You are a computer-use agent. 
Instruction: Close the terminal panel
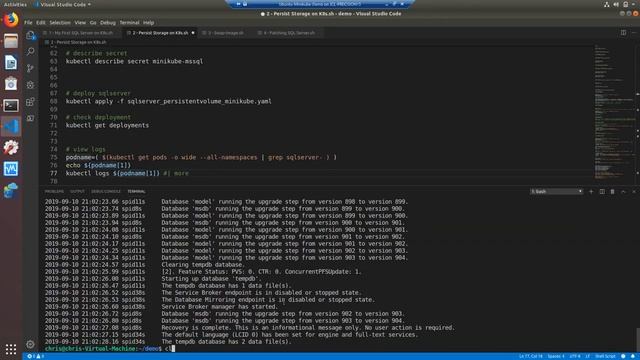pyautogui.click(x=634, y=191)
